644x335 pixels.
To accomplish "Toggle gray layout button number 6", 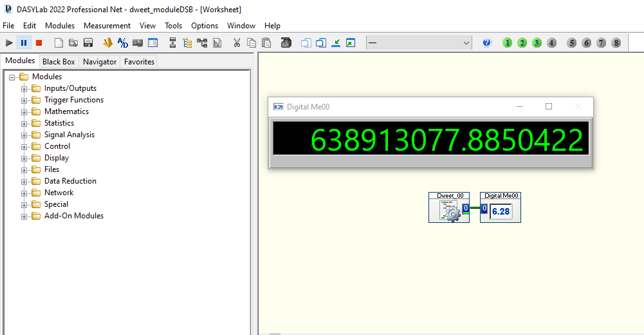I will click(x=586, y=43).
